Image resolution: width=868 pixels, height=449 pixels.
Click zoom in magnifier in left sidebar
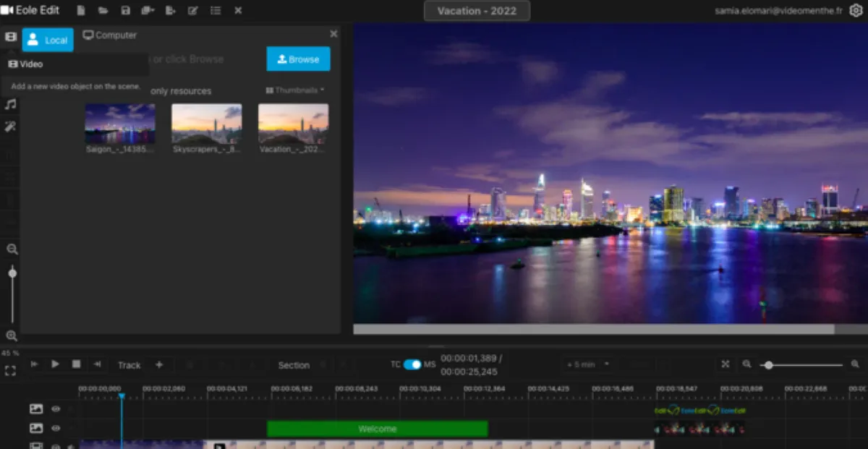[x=12, y=335]
